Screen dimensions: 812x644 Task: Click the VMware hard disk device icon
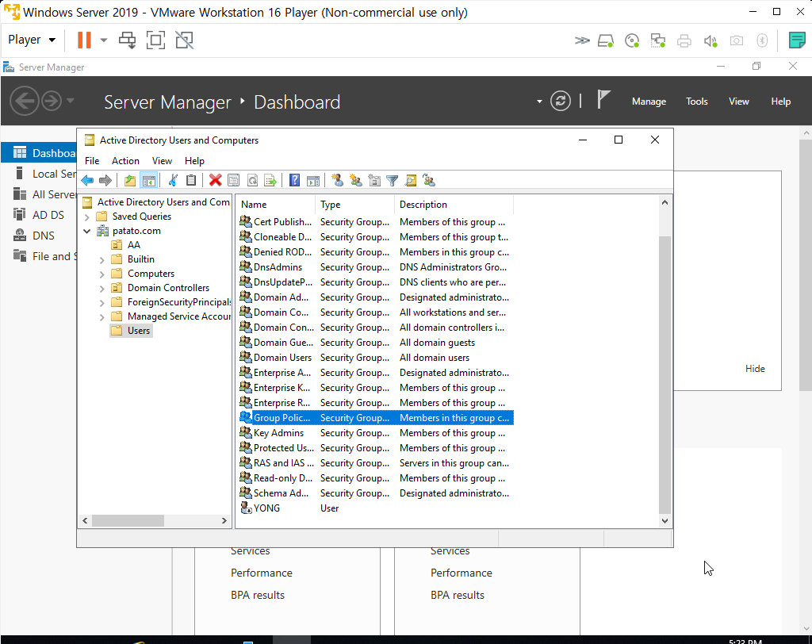click(x=606, y=40)
